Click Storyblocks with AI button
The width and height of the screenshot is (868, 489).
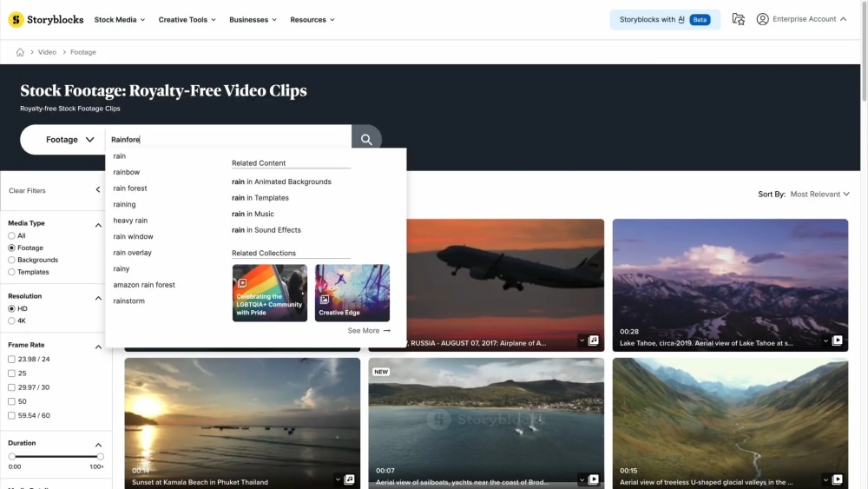coord(664,19)
